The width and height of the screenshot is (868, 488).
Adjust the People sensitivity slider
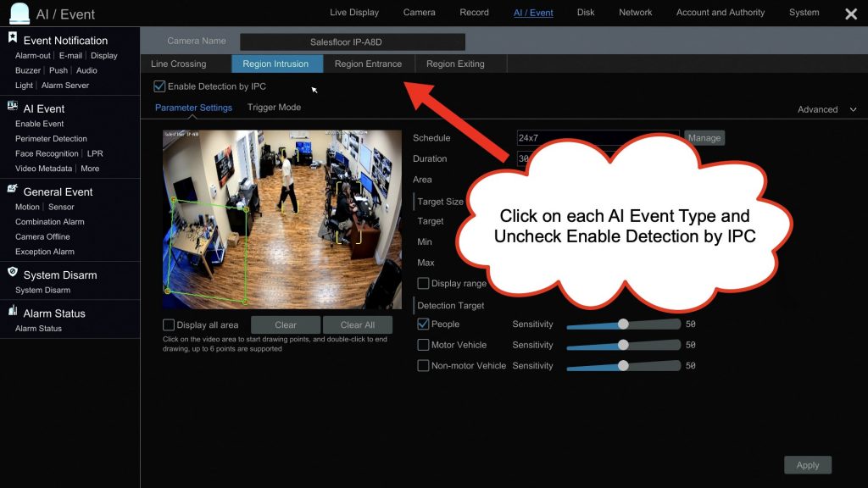[x=623, y=324]
